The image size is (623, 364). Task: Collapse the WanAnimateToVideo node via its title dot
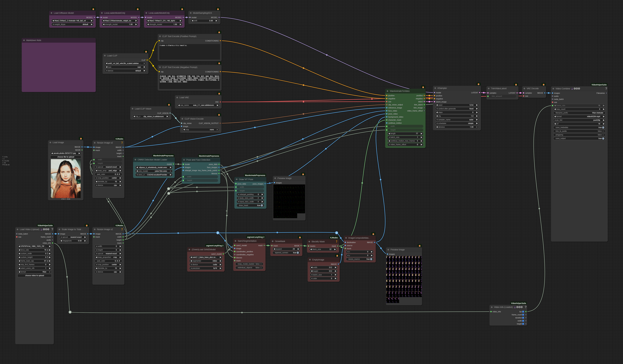[387, 91]
